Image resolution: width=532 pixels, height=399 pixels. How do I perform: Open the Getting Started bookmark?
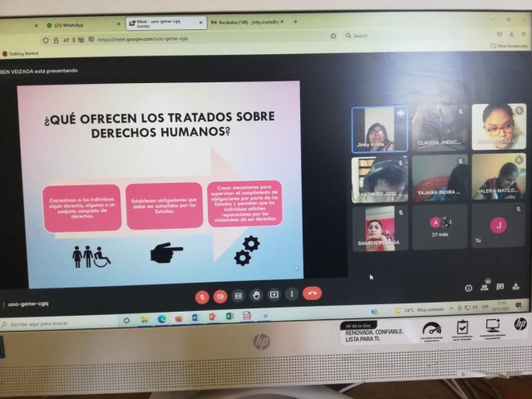click(x=20, y=53)
